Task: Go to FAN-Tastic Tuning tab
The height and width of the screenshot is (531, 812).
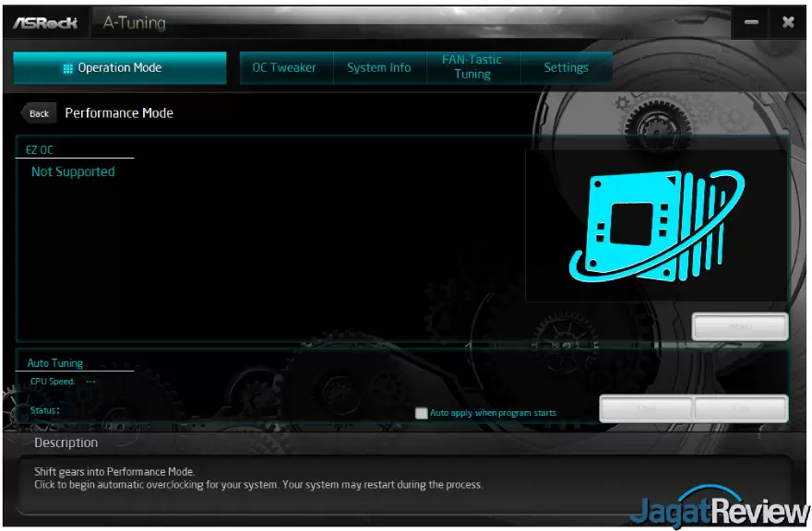Action: (x=472, y=67)
